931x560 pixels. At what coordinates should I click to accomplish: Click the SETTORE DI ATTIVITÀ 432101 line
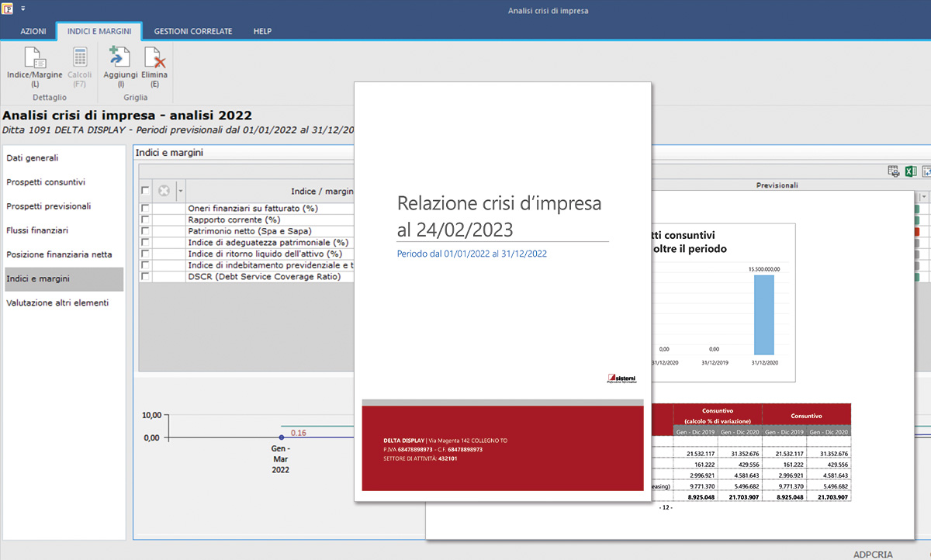pyautogui.click(x=421, y=458)
